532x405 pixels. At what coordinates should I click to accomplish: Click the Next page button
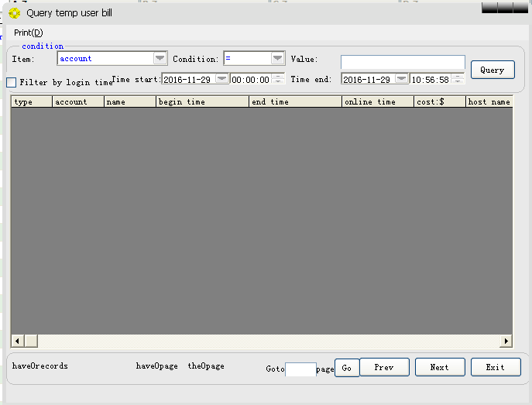440,367
